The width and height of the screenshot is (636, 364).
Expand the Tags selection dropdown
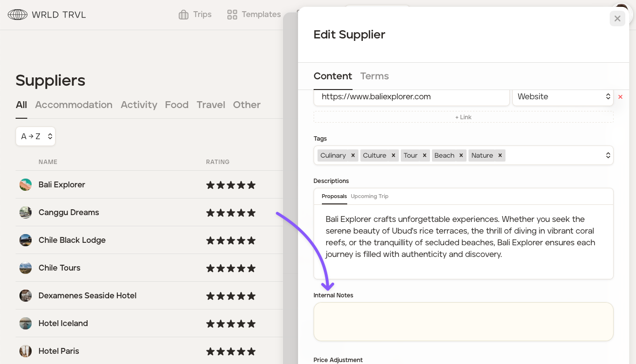(x=608, y=155)
